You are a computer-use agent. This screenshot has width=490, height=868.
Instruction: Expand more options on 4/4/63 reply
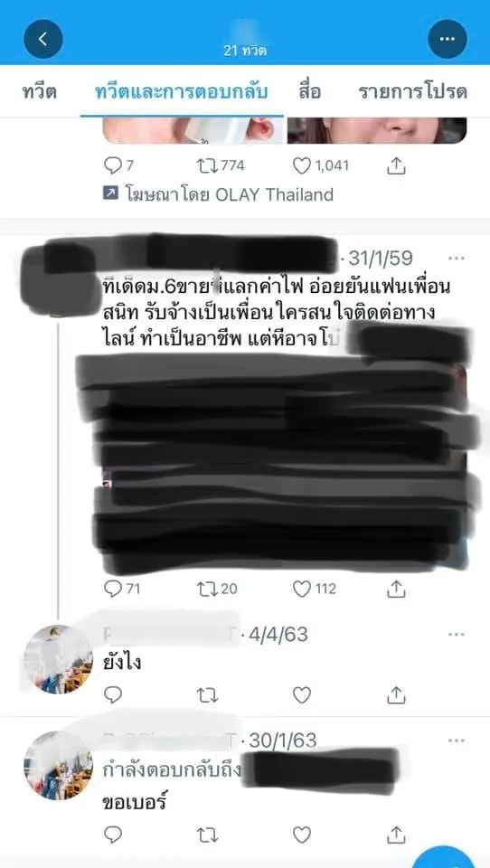point(457,635)
